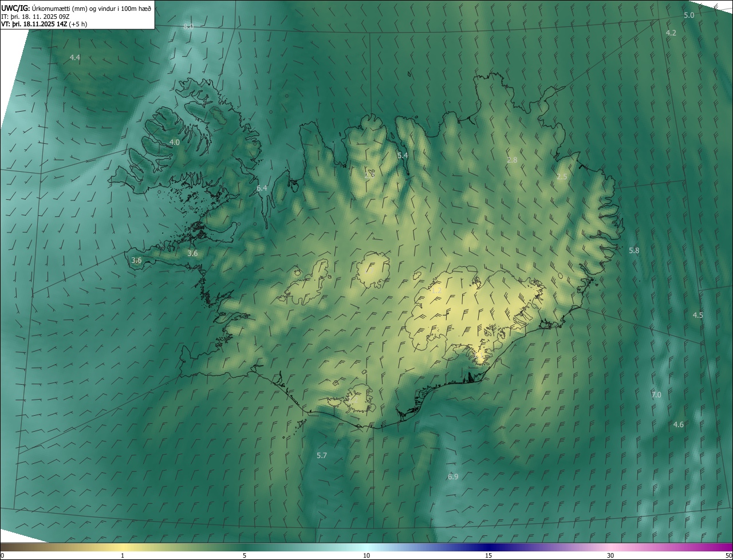Image resolution: width=733 pixels, height=560 pixels.
Task: Click the 1.2 value on the Vatnajökull glacier
Action: click(436, 291)
